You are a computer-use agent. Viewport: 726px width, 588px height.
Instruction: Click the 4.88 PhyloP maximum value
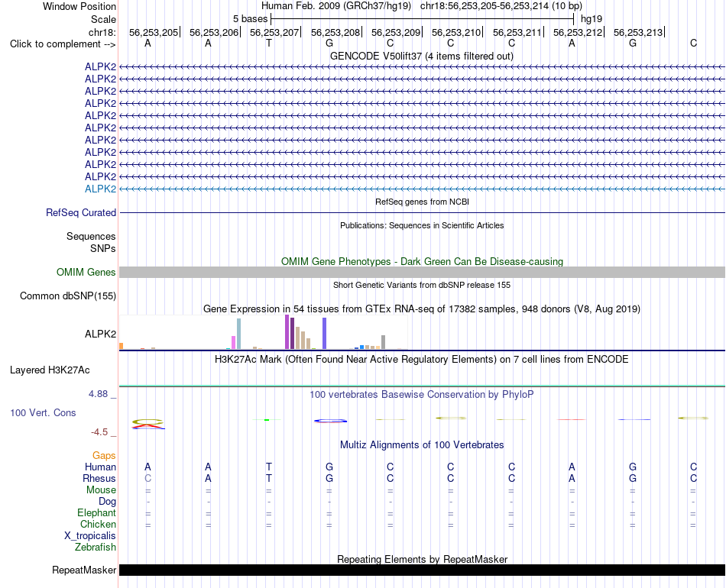tap(98, 394)
